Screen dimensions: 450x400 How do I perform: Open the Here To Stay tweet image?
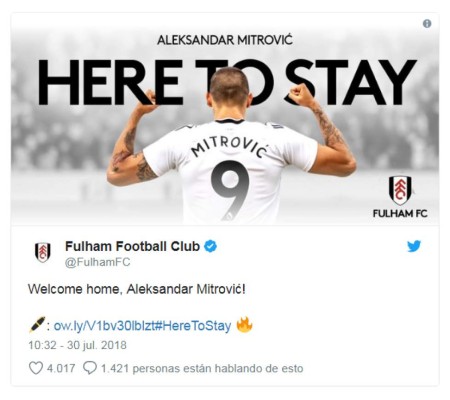[225, 119]
